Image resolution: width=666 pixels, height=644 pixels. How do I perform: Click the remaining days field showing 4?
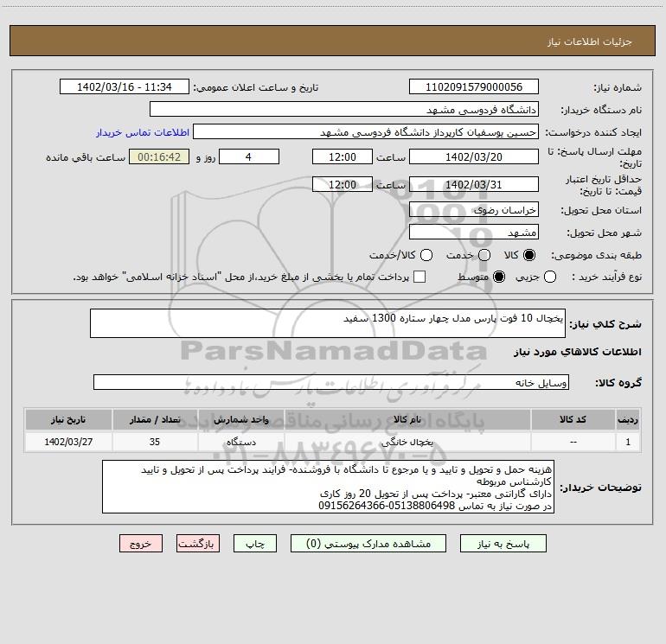249,157
